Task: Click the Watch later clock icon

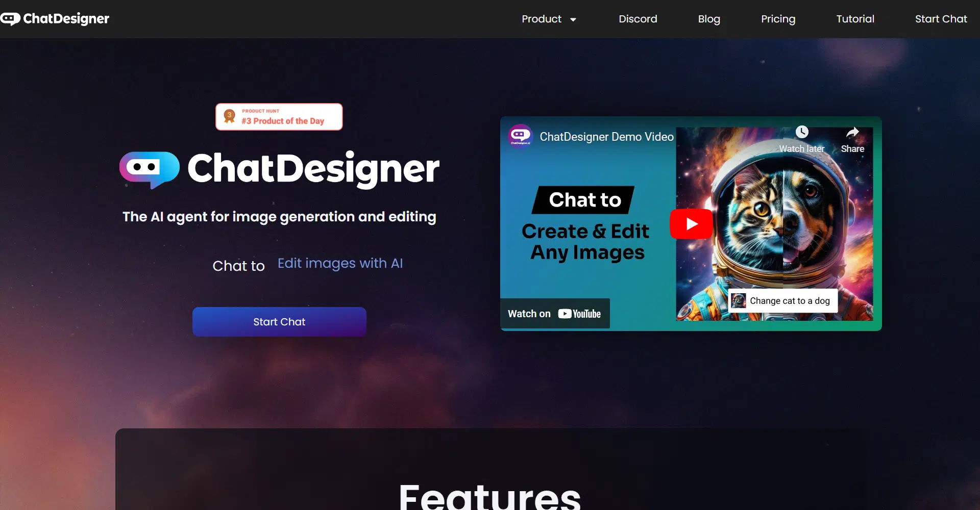Action: [802, 132]
